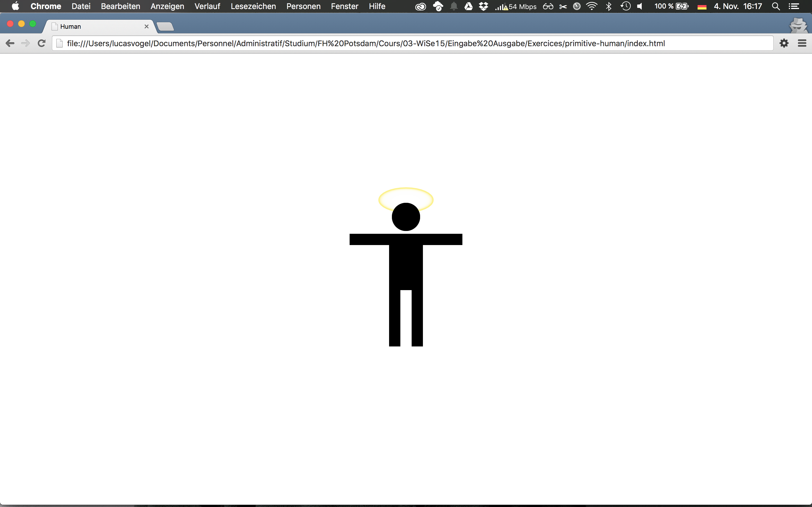Open the Notification Center list icon
812x507 pixels.
click(794, 6)
